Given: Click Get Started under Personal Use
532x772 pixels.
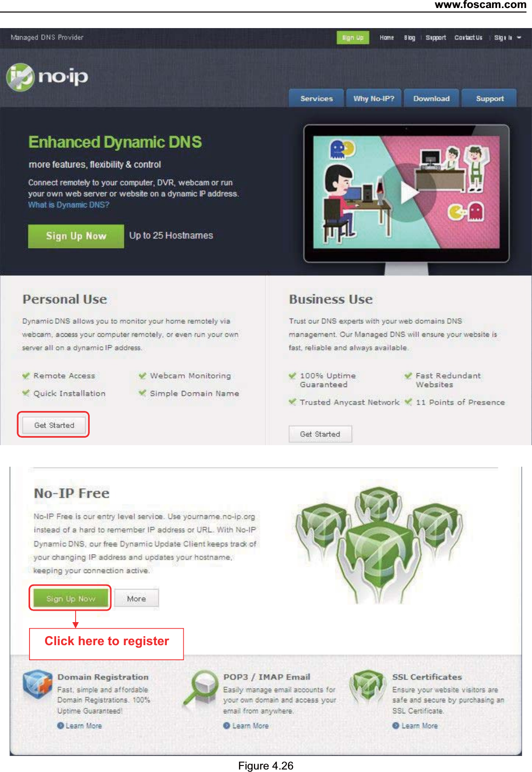Looking at the screenshot, I should pyautogui.click(x=54, y=425).
